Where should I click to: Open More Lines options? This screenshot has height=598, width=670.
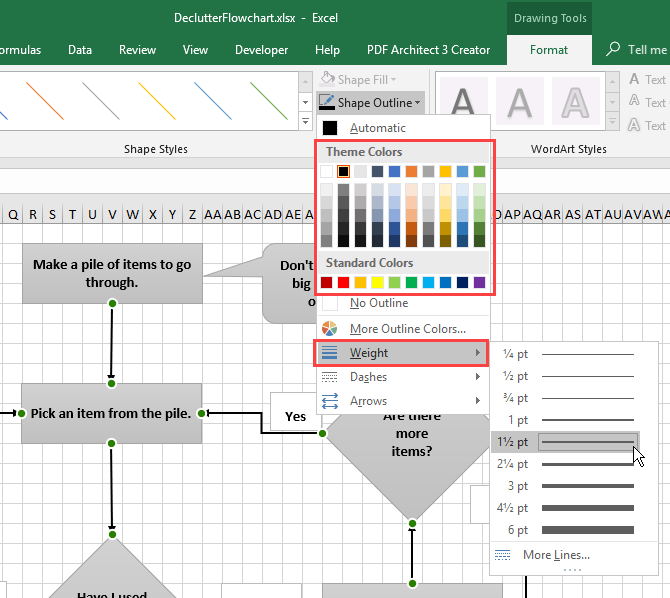click(555, 555)
